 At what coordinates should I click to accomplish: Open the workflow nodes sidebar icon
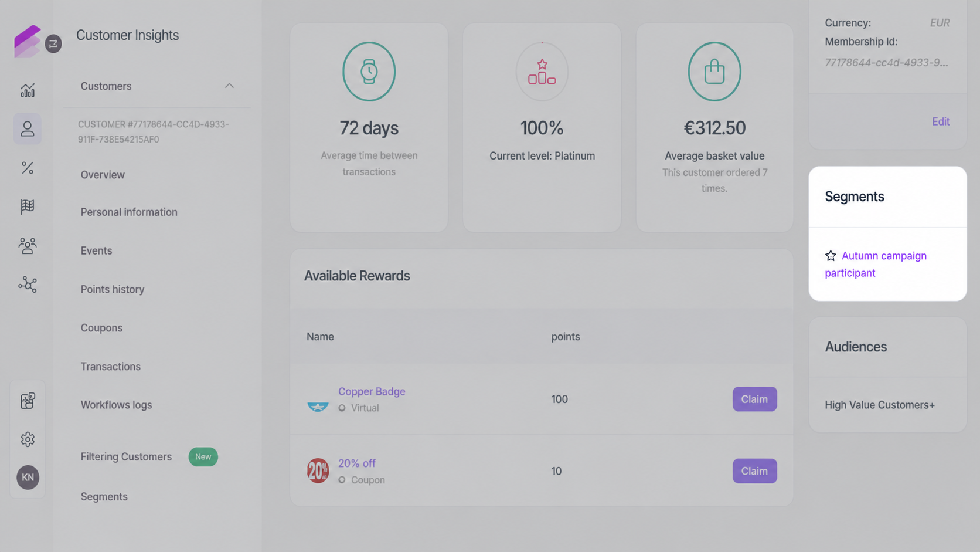28,285
